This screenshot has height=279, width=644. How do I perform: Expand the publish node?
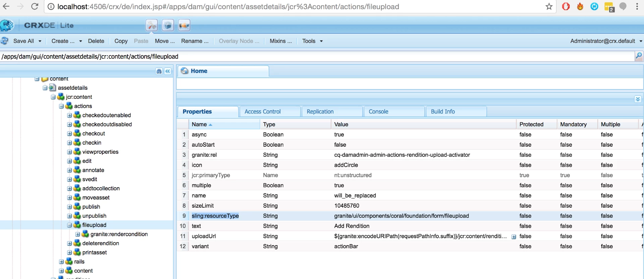69,207
